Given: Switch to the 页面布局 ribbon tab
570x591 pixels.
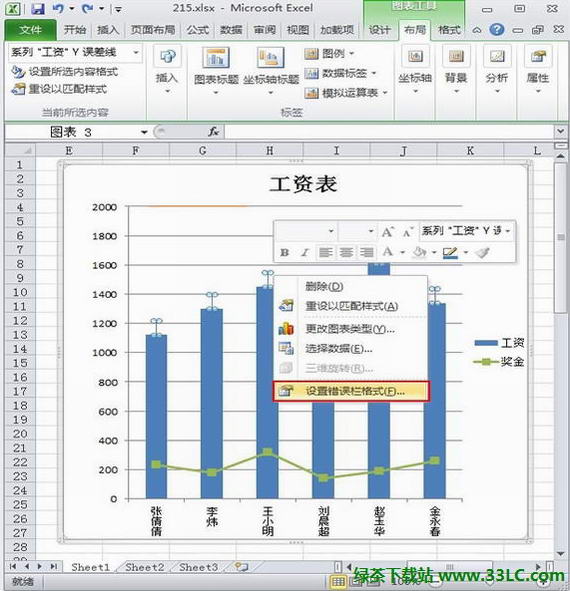Looking at the screenshot, I should [x=153, y=30].
